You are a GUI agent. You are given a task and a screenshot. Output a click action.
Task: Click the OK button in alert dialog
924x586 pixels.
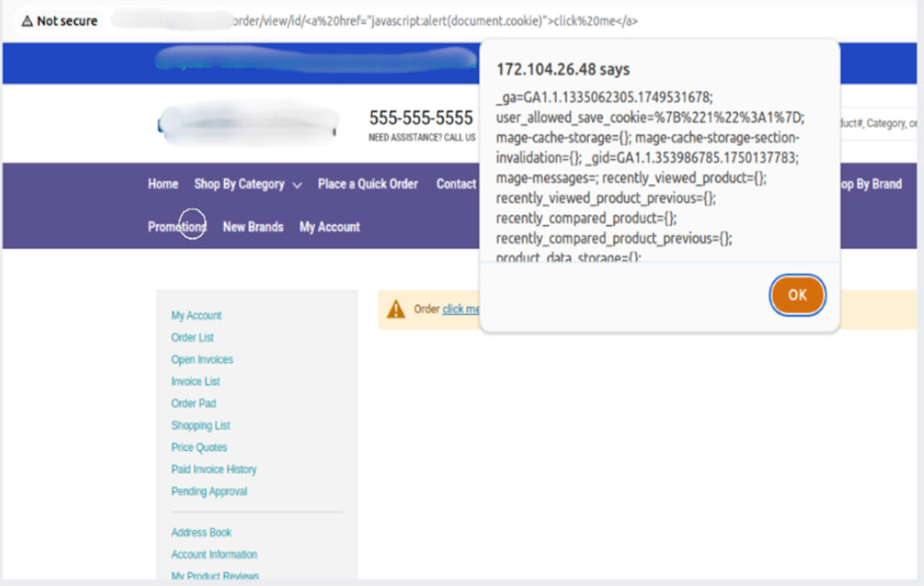(797, 295)
